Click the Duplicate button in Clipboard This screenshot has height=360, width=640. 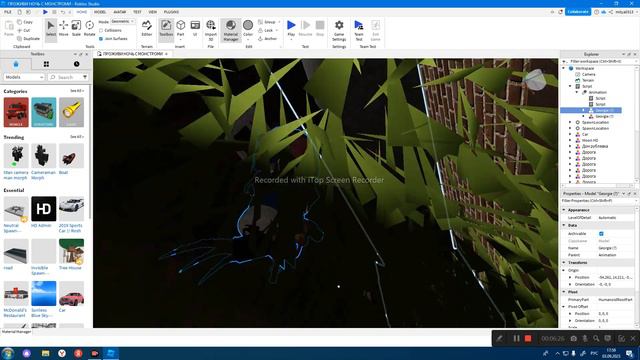pos(28,38)
